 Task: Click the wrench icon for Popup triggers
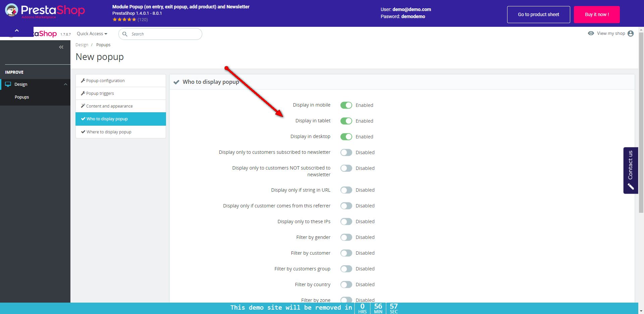(83, 93)
